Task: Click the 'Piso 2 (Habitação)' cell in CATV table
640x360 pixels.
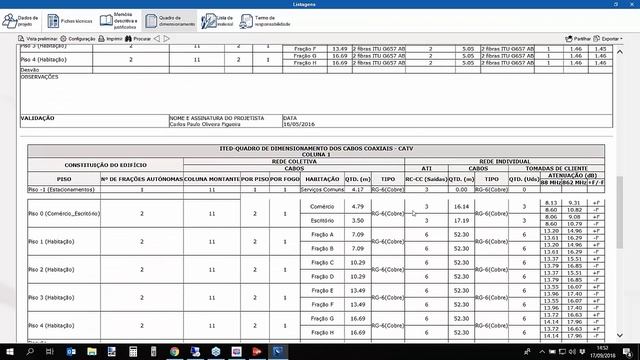Action: pyautogui.click(x=64, y=269)
